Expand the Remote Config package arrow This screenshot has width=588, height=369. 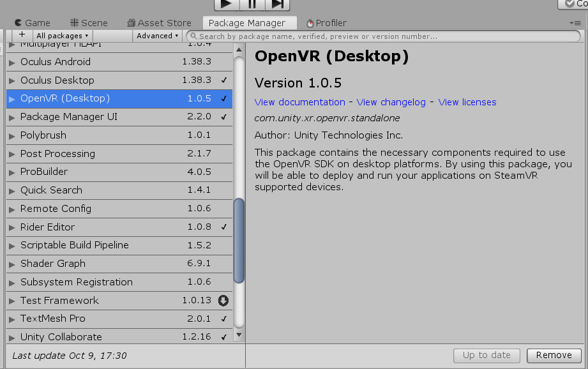pos(12,209)
